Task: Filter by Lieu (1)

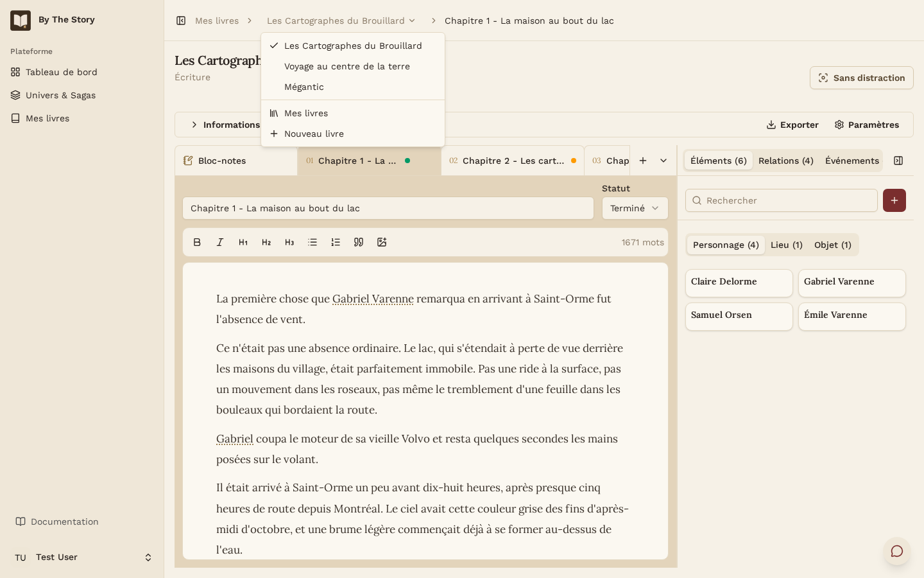Action: pos(787,245)
